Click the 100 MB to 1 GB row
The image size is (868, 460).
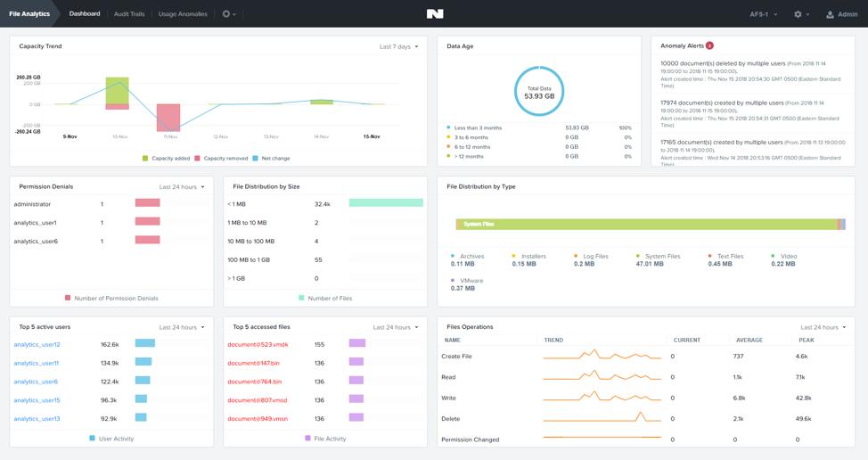[x=325, y=259]
